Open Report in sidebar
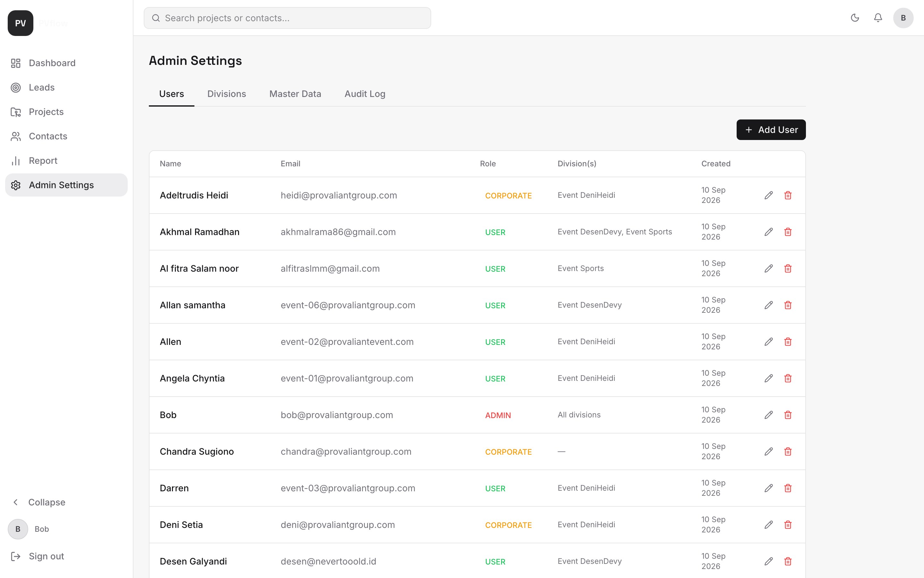The width and height of the screenshot is (924, 578). 66,161
